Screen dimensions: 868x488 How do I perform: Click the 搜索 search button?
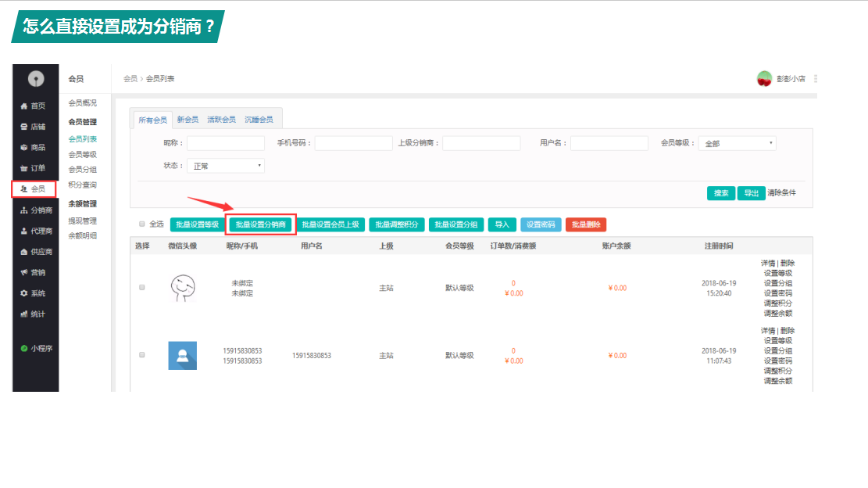720,193
